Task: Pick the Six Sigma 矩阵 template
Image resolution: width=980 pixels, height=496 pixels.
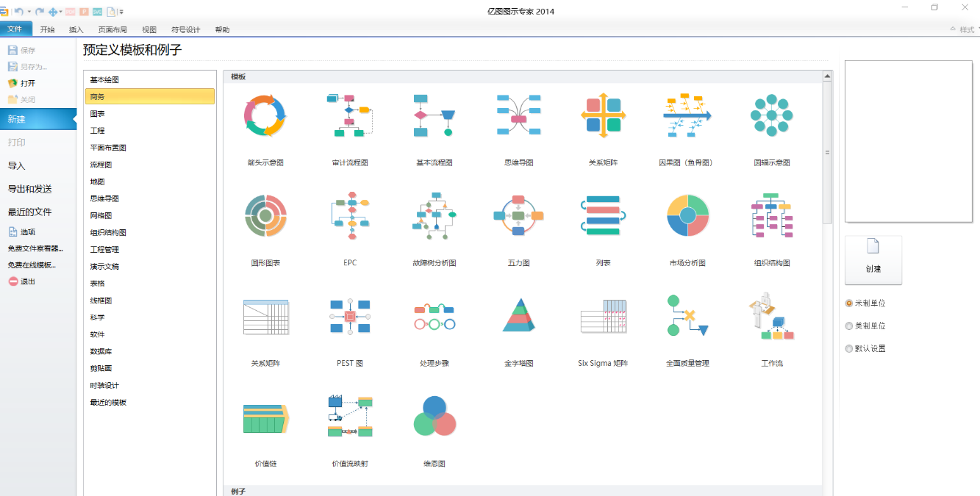Action: [603, 317]
